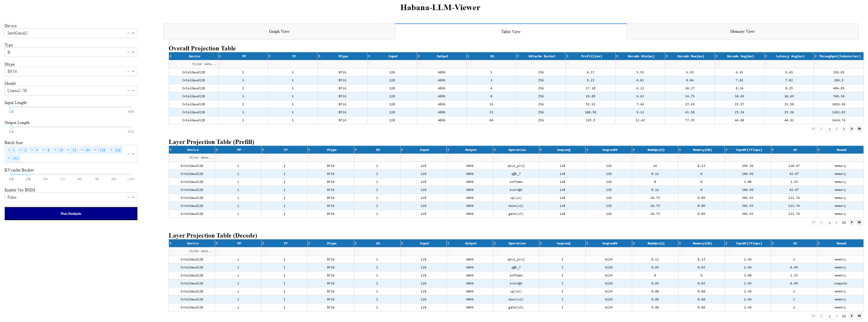The image size is (868, 322).
Task: Click the Run Analysis button
Action: click(x=71, y=214)
